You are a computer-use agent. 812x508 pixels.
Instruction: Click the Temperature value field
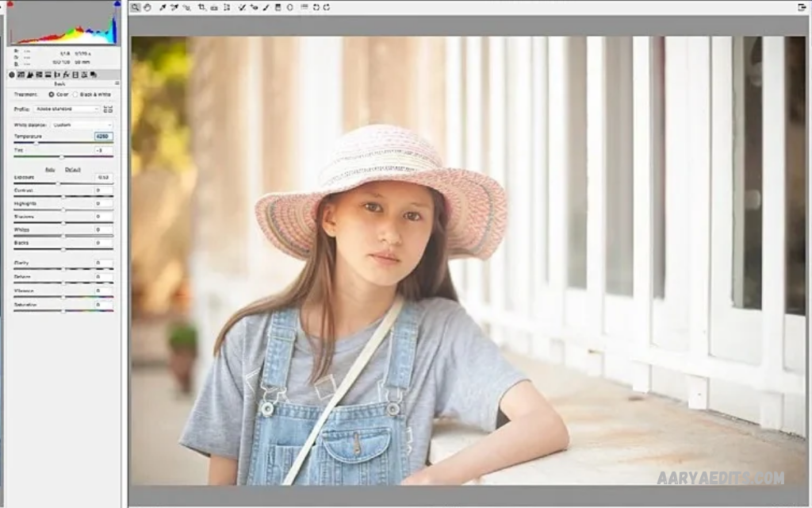104,137
